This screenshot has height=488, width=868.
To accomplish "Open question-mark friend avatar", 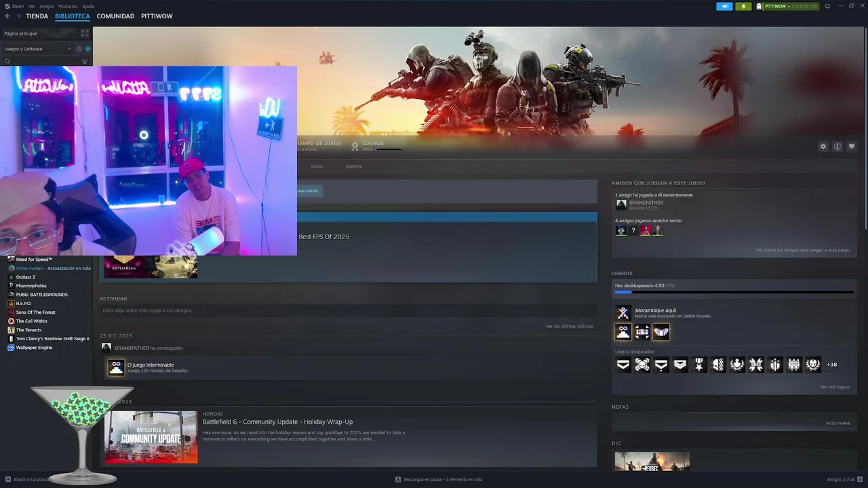I will point(633,230).
